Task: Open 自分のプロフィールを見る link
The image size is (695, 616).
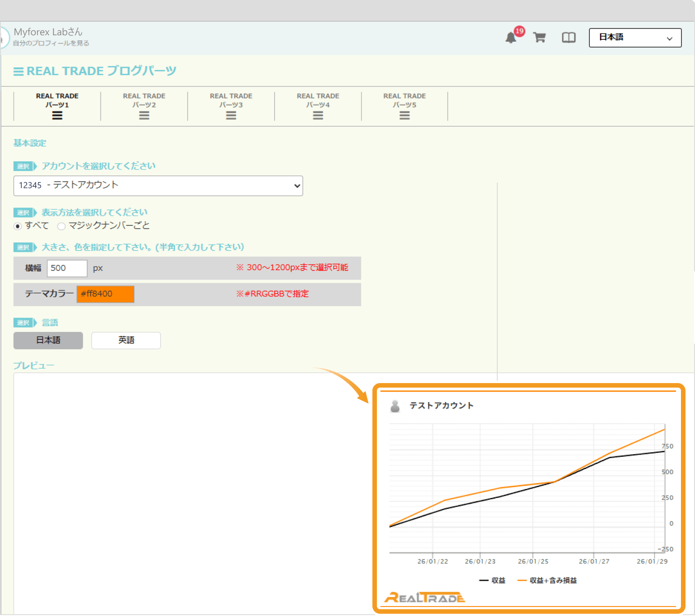Action: click(51, 43)
